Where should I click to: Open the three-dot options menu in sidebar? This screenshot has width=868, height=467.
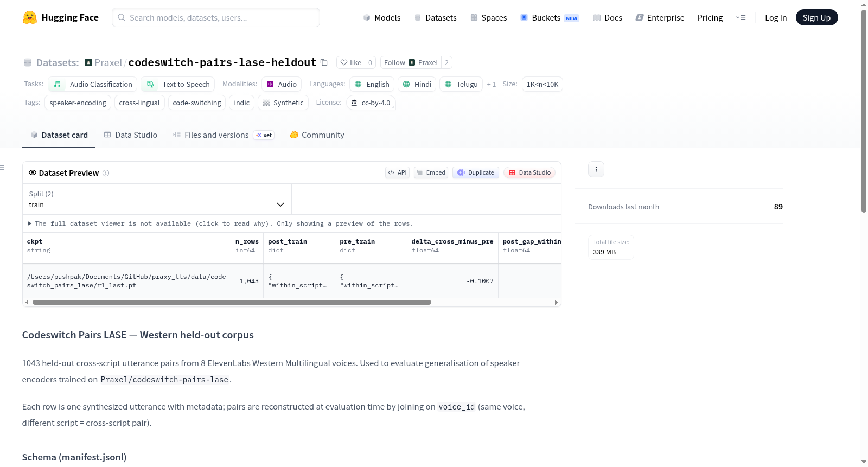(x=596, y=169)
